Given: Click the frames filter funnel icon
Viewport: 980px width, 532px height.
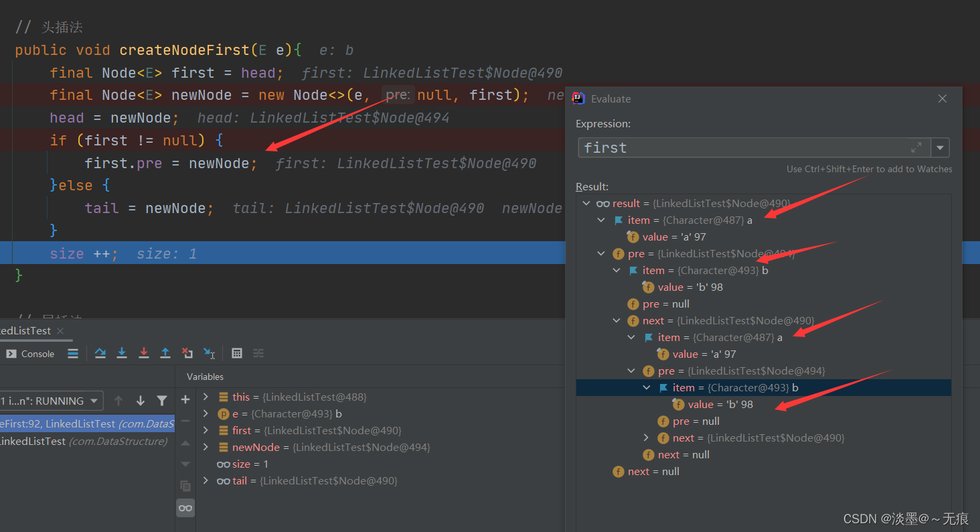Looking at the screenshot, I should click(x=162, y=401).
